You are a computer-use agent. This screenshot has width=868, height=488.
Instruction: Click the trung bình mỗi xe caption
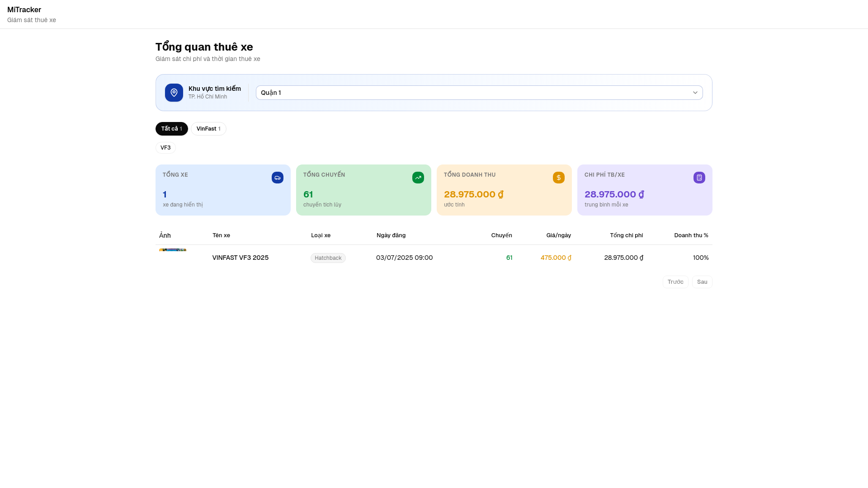606,205
